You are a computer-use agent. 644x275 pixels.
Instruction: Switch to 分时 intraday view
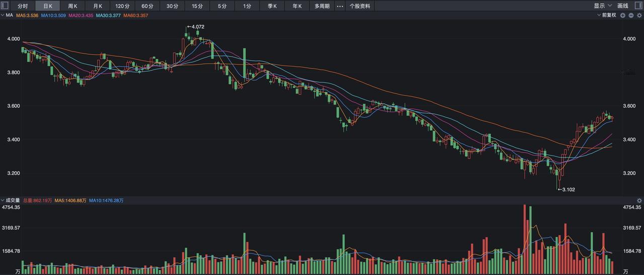(23, 6)
